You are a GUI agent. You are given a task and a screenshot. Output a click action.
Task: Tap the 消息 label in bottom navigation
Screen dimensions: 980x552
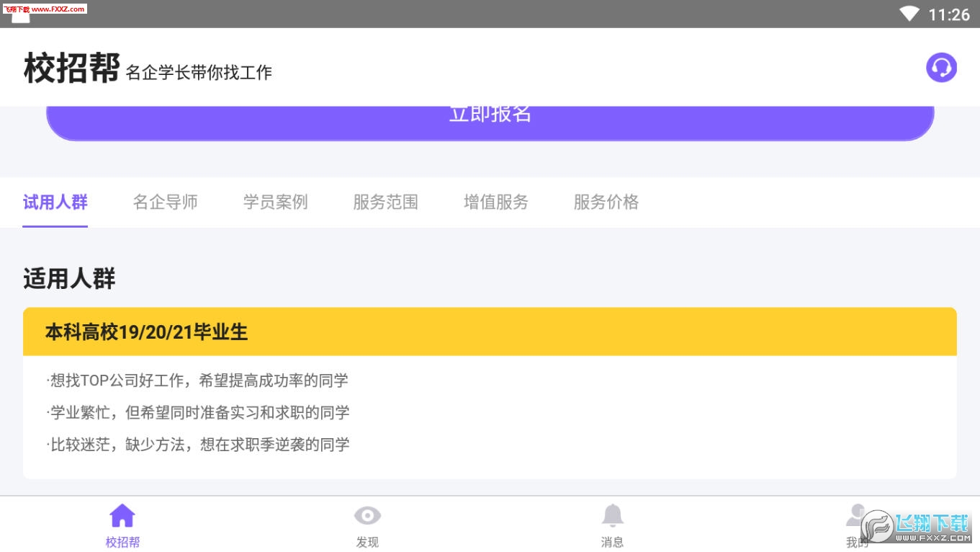click(612, 543)
